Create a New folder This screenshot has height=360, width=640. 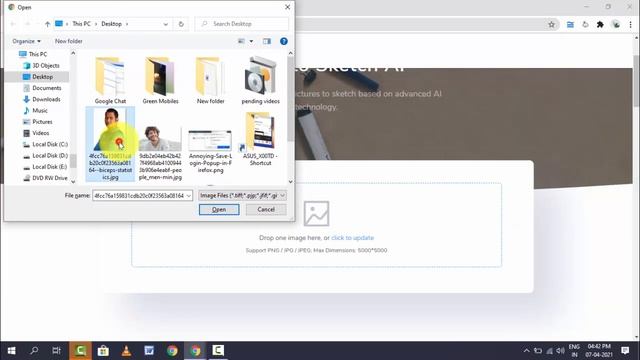(69, 41)
